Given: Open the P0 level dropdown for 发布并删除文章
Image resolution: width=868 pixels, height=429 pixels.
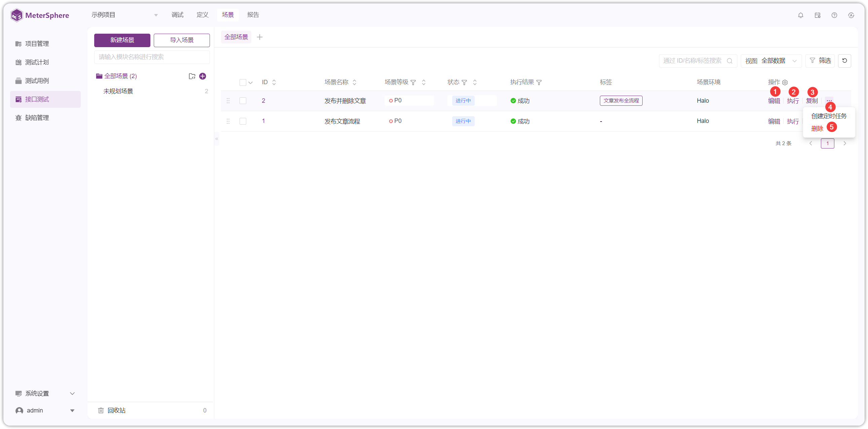Looking at the screenshot, I should point(409,100).
